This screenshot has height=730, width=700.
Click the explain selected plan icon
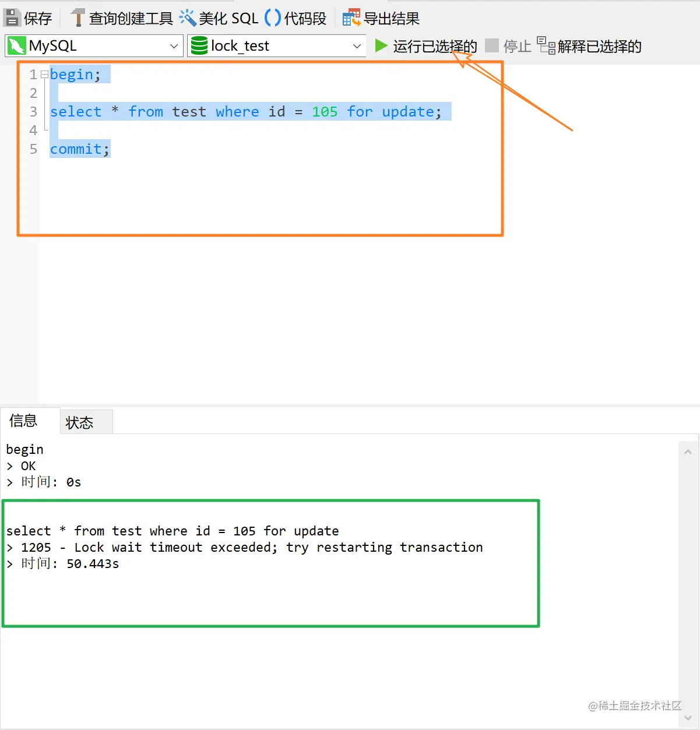click(x=546, y=45)
